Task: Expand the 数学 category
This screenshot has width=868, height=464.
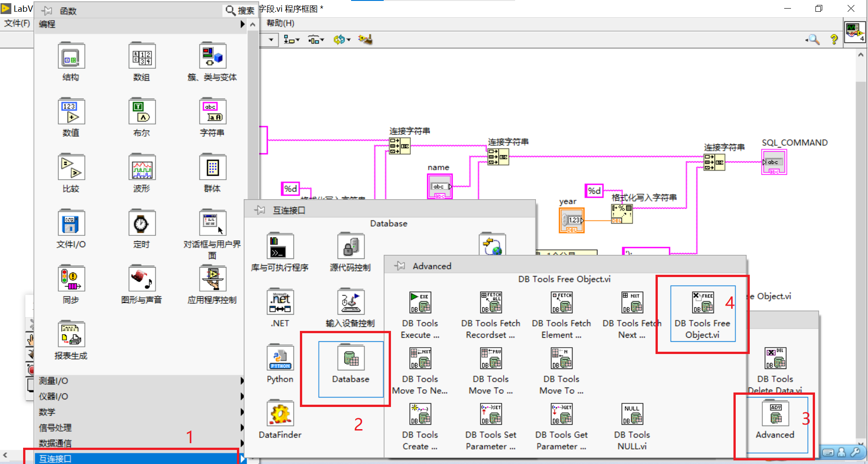Action: [140, 412]
